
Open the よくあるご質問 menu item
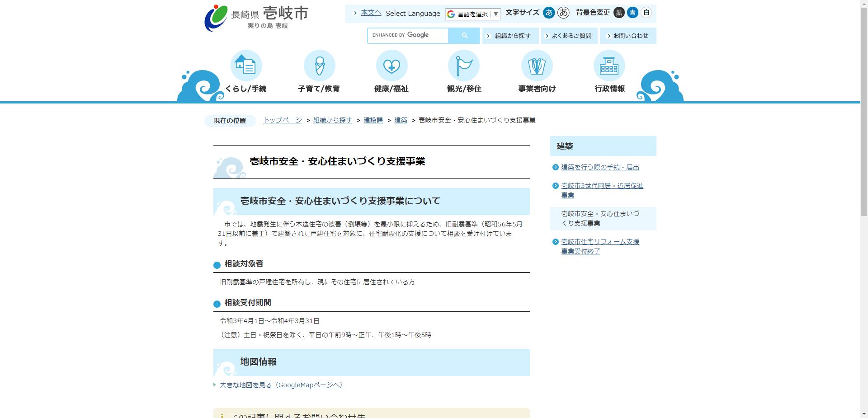click(x=569, y=35)
